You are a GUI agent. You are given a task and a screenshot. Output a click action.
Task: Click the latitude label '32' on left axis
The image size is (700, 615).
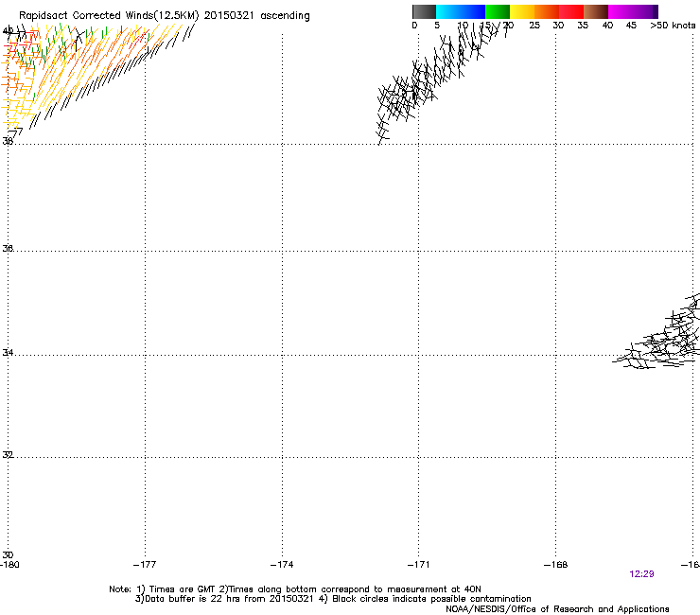8,455
